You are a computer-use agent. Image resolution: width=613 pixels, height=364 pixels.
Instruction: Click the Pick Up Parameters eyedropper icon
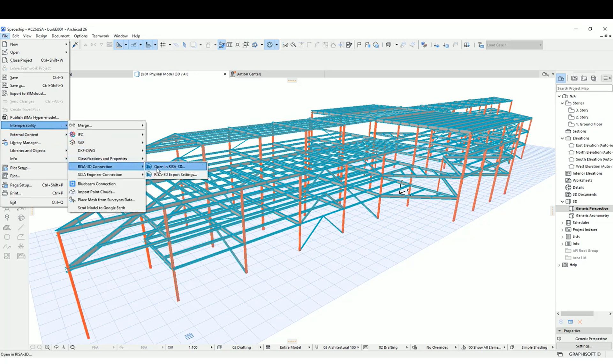(x=75, y=45)
